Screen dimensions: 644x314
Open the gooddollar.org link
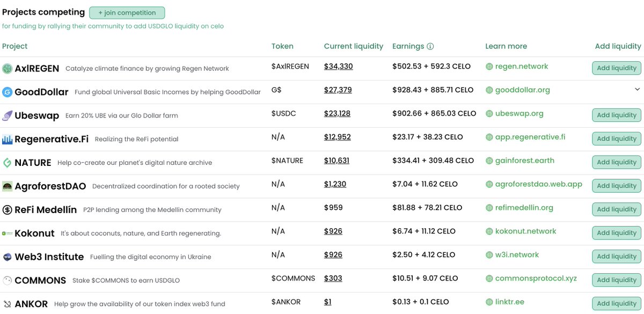coord(523,90)
